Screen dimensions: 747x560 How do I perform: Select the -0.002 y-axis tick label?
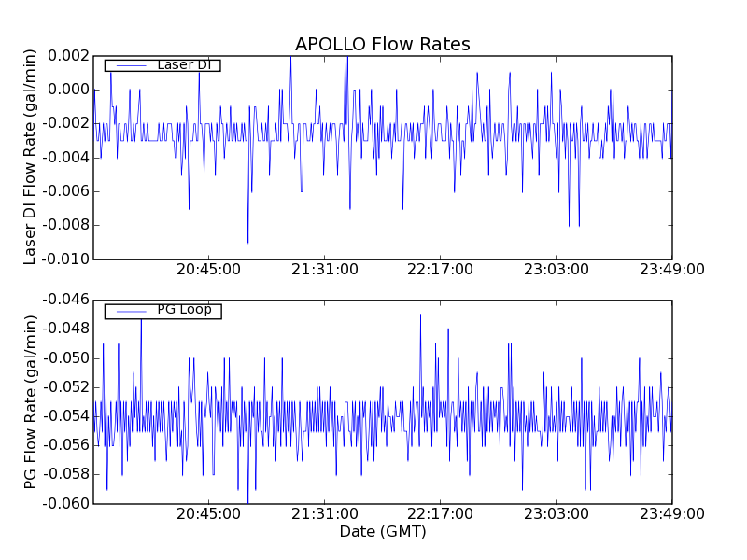(x=65, y=123)
